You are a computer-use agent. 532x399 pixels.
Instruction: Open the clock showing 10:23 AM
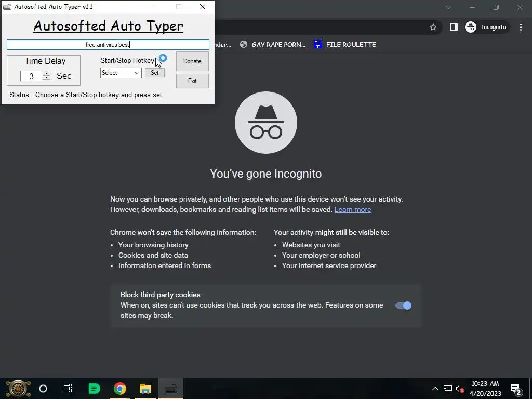point(485,389)
